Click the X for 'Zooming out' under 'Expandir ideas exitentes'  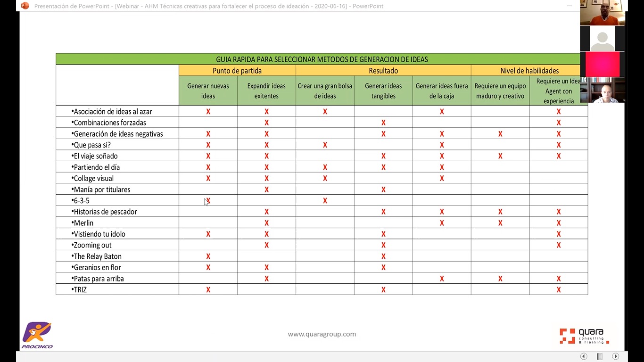point(266,245)
